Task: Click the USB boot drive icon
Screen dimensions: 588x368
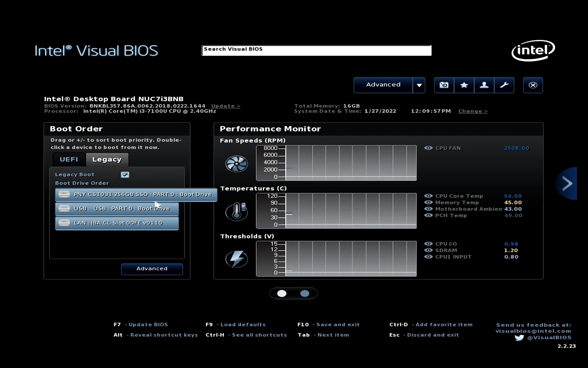Action: pos(64,209)
